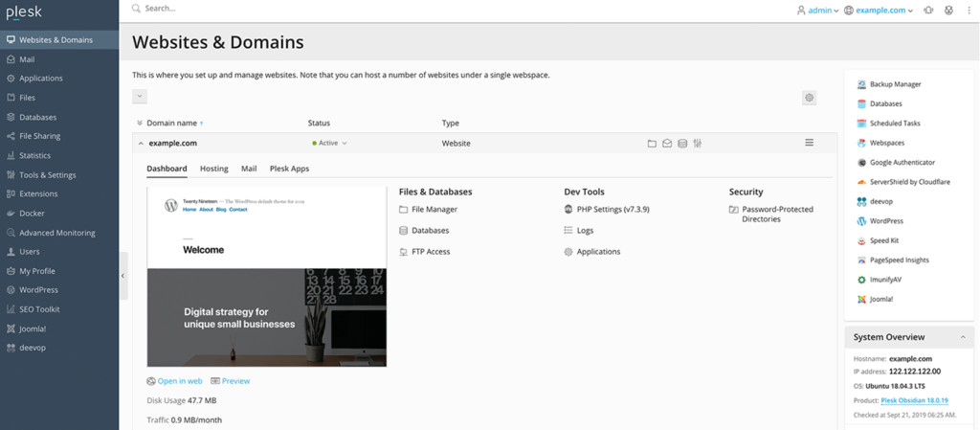Collapse the System Overview panel

point(963,337)
